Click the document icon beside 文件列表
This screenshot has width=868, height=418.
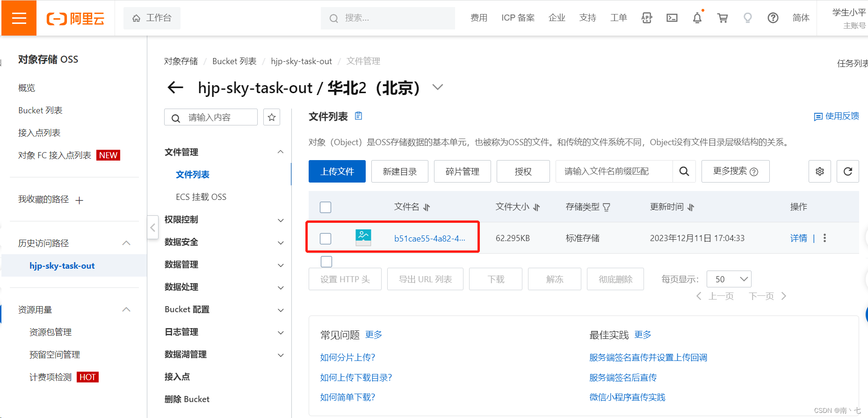[359, 116]
